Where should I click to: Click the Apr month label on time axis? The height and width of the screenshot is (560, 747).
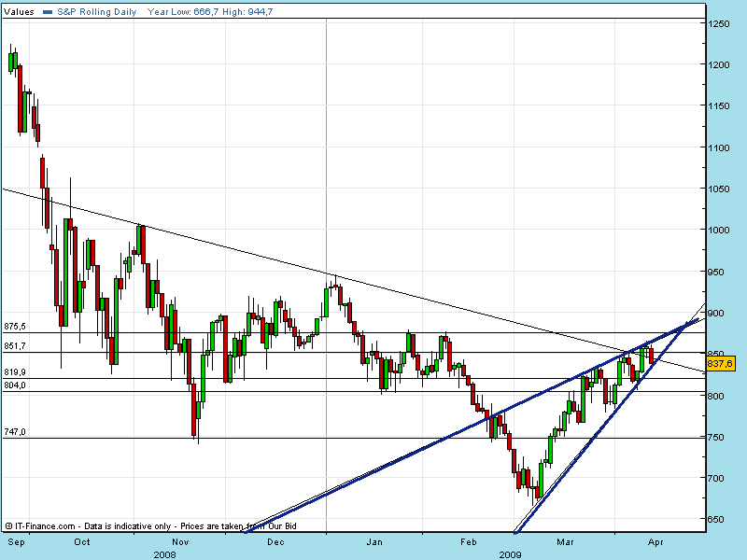656,542
